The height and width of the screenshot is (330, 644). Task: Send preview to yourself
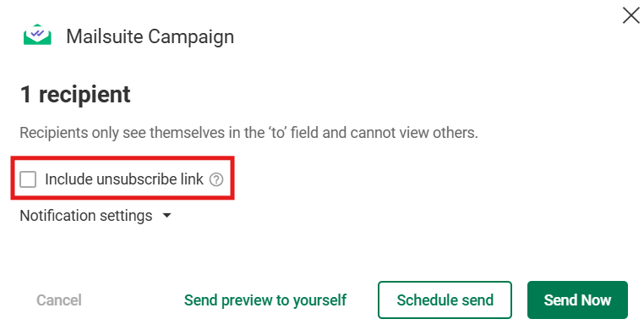(x=265, y=300)
